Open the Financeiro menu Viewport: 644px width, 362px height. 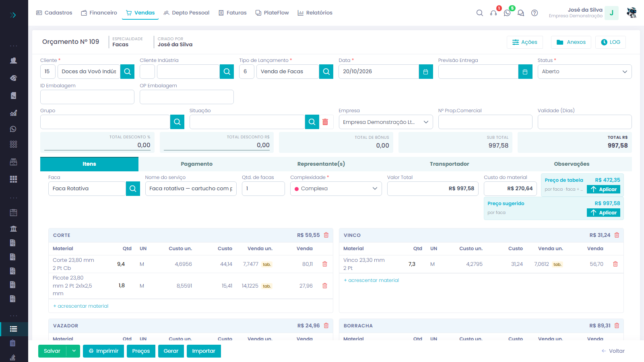tap(99, 13)
